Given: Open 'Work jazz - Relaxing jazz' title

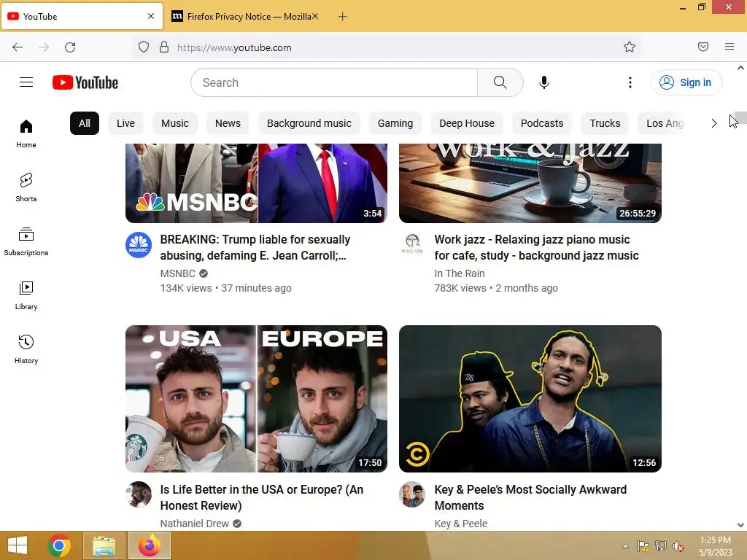Looking at the screenshot, I should (536, 248).
